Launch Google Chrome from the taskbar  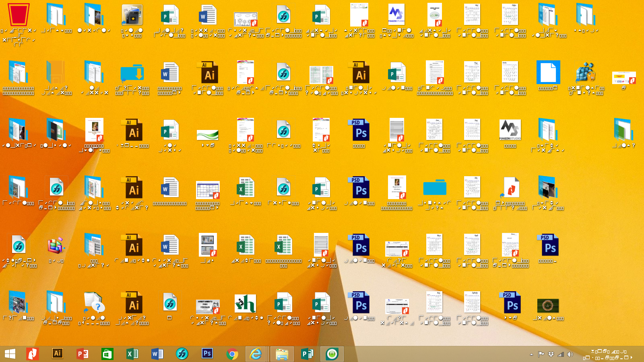click(x=232, y=354)
